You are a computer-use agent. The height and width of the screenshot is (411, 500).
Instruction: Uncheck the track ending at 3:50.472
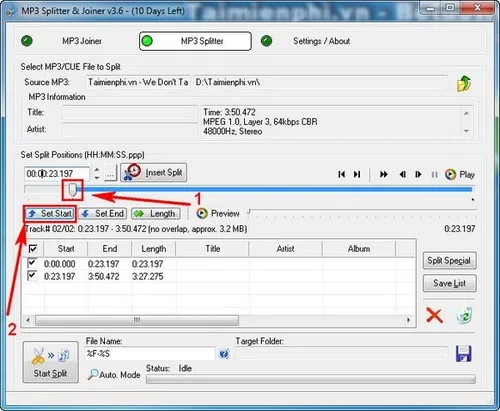click(32, 276)
